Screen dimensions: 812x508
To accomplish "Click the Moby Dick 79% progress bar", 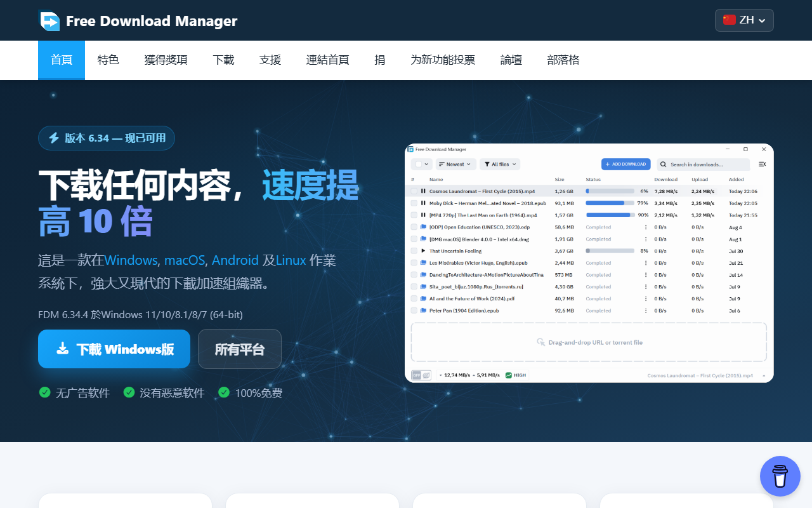I will [x=610, y=203].
